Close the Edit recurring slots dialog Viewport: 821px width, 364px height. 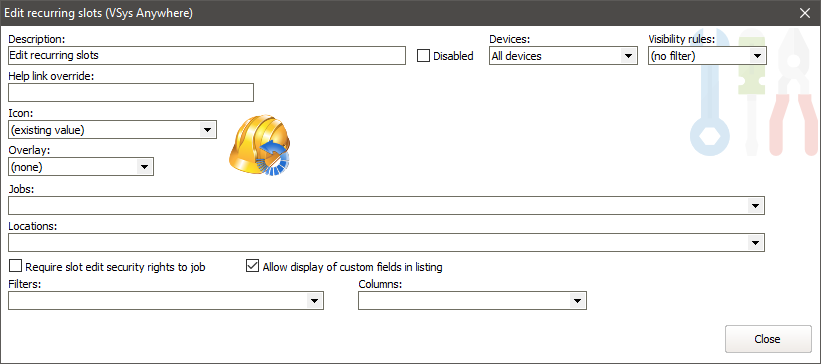(x=805, y=13)
